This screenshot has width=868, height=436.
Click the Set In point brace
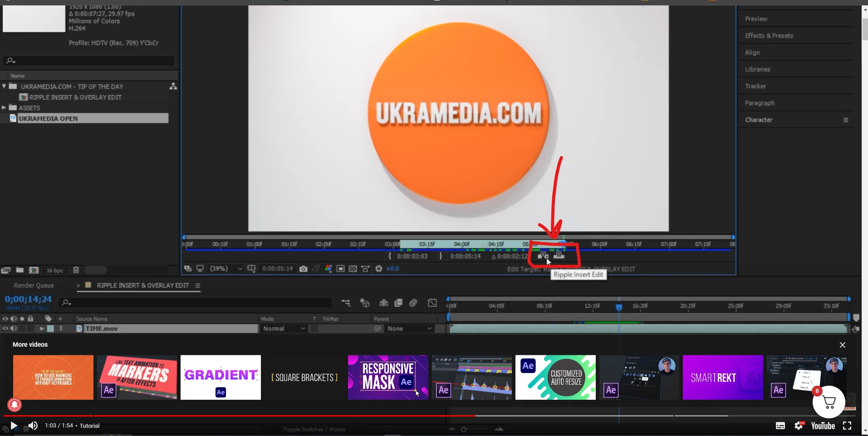coord(390,256)
